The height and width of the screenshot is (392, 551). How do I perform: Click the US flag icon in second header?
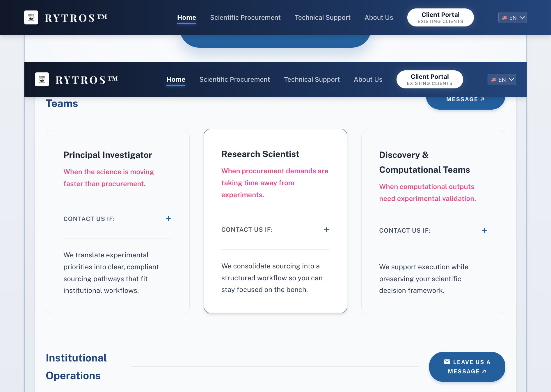[x=494, y=80]
